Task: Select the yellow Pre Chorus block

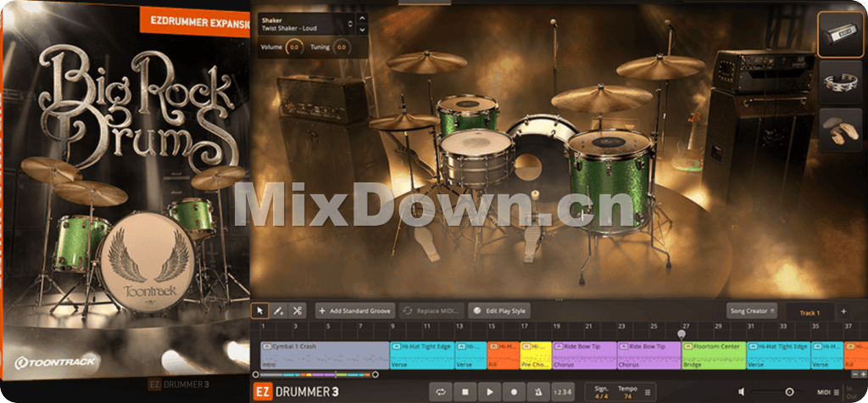Action: [536, 355]
